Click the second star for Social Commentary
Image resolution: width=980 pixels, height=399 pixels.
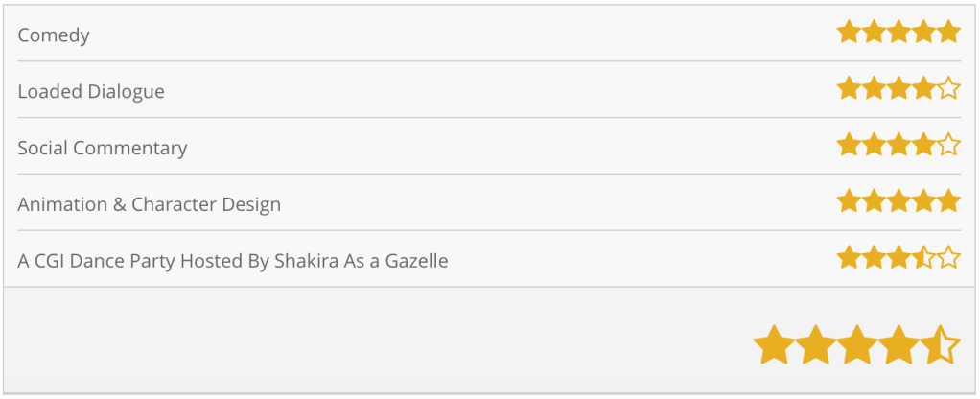coord(874,146)
